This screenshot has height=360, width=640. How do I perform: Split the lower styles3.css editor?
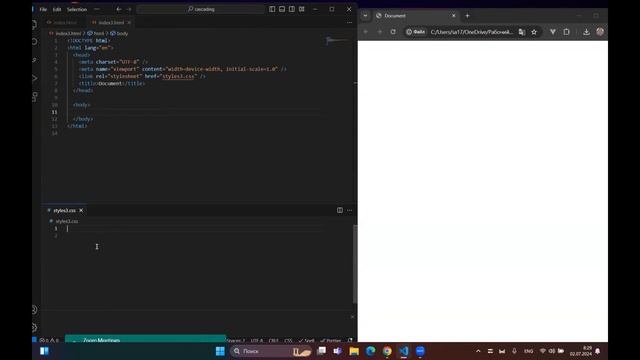pos(340,210)
